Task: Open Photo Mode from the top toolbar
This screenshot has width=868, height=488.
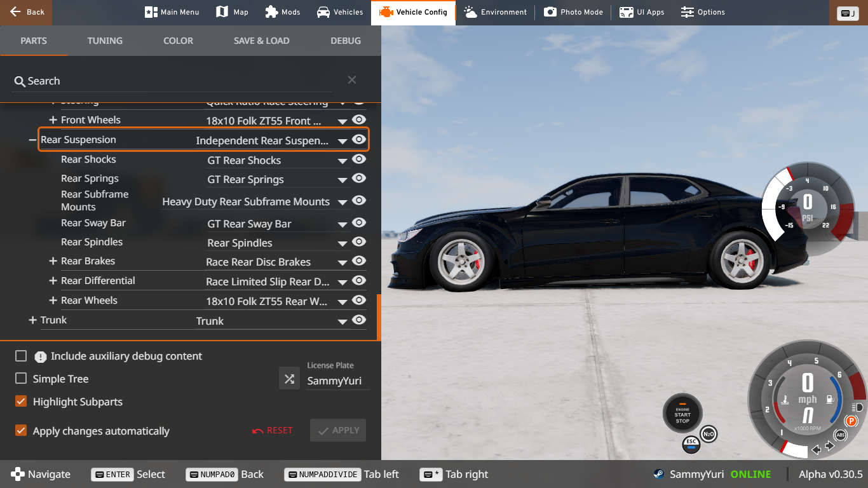Action: [x=573, y=11]
